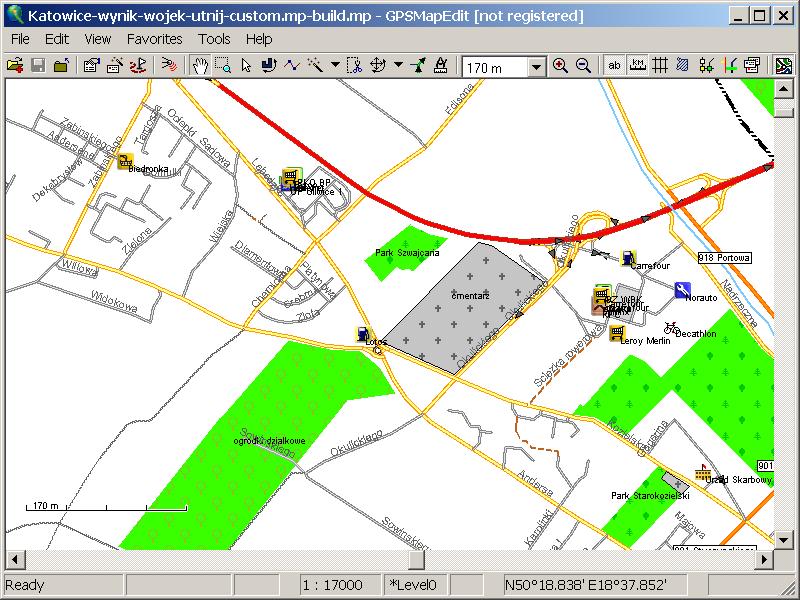Screen dimensions: 800x600
Task: Click the Carrefour fuel station marker
Action: pyautogui.click(x=628, y=258)
